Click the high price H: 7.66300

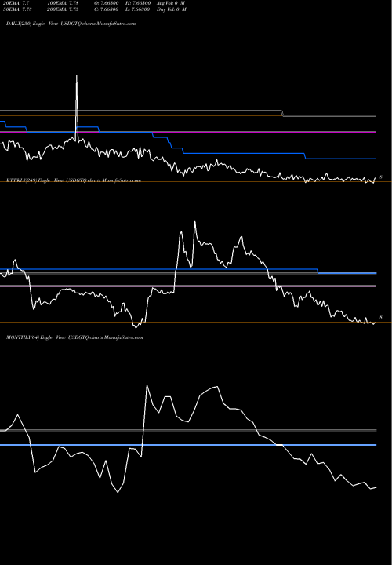click(137, 2)
